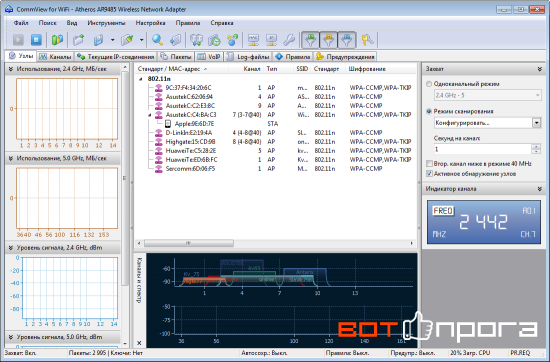Image resolution: width=550 pixels, height=362 pixels.
Task: Switch to the Правила tab
Action: (x=293, y=56)
